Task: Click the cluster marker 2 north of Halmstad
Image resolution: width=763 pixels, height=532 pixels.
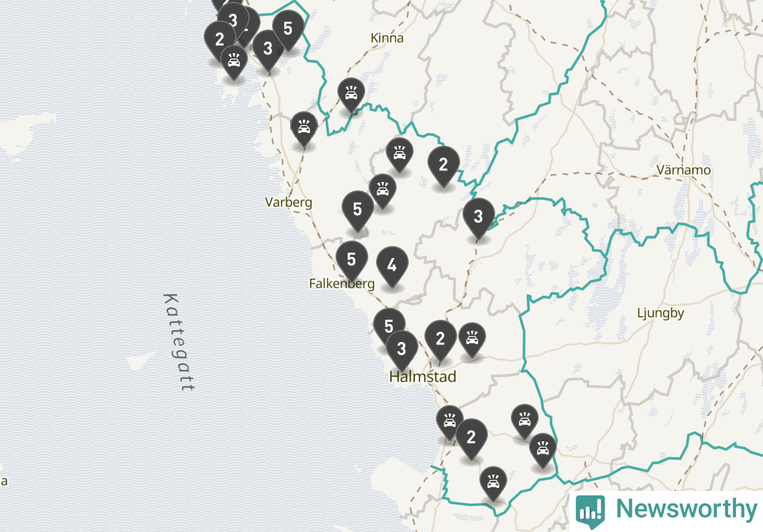Action: point(440,340)
